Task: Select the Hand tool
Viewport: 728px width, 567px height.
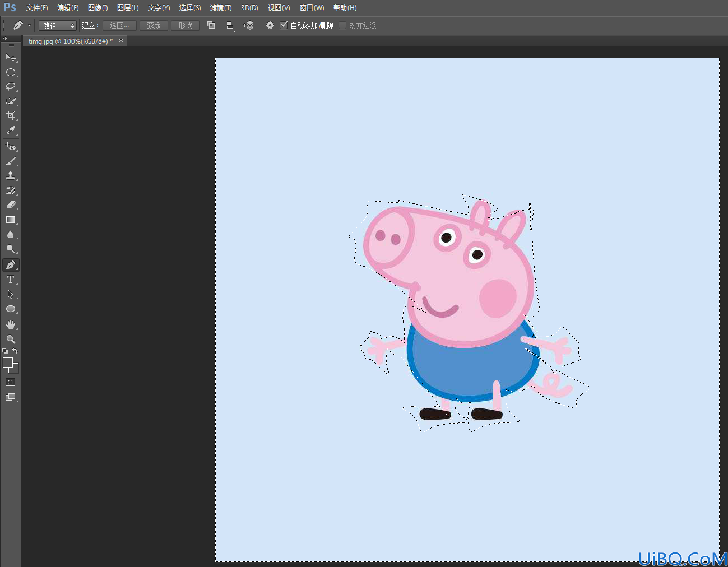Action: [x=11, y=325]
